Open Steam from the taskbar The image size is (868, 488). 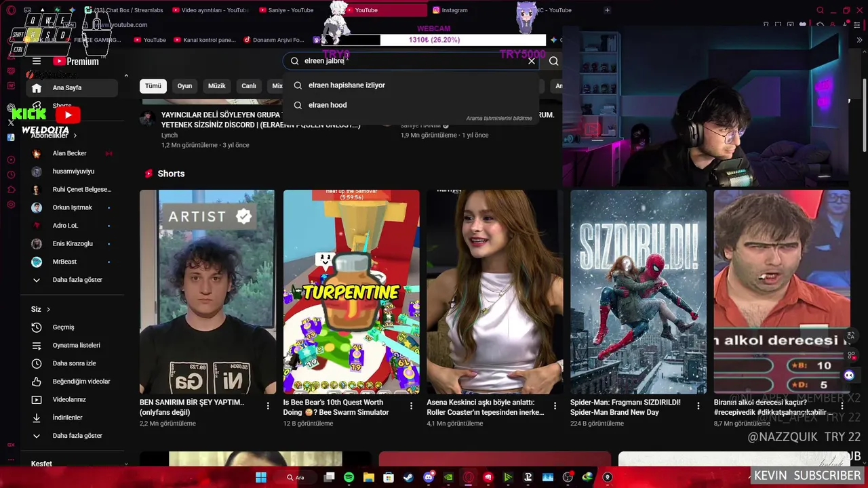pos(408,477)
